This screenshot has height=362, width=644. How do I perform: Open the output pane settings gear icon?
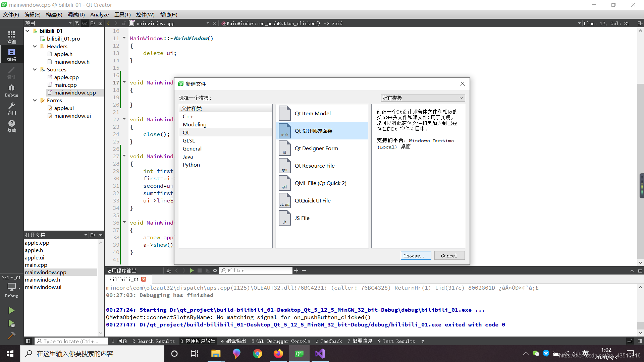[215, 270]
